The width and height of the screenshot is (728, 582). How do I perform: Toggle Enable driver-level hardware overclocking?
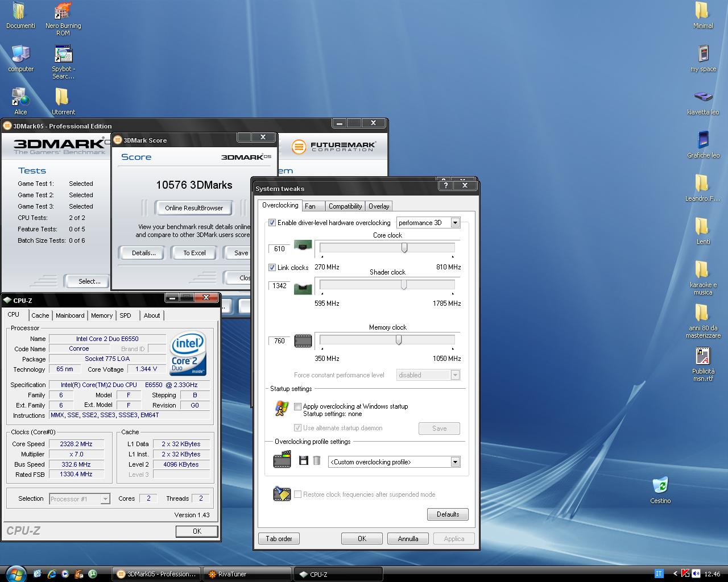pyautogui.click(x=272, y=223)
